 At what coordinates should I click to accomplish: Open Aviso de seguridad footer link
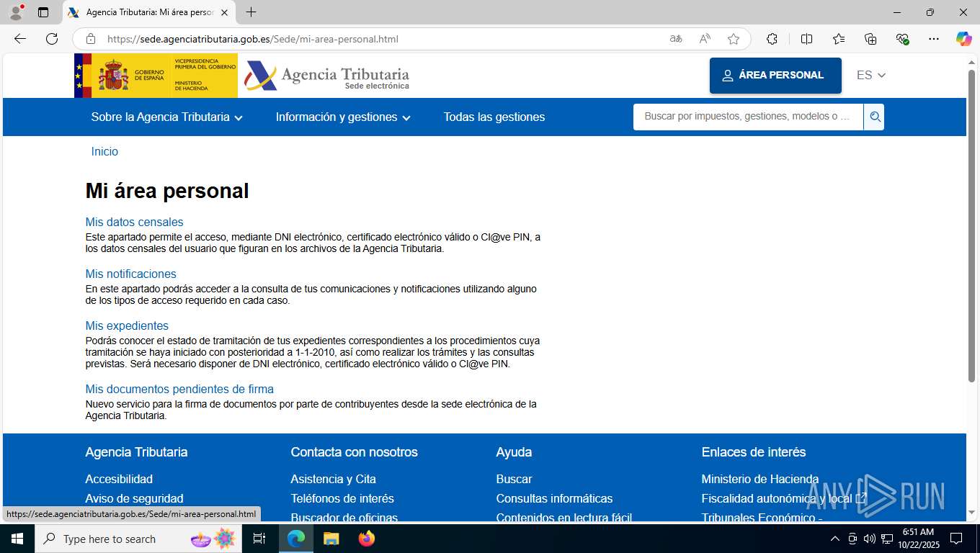(134, 499)
